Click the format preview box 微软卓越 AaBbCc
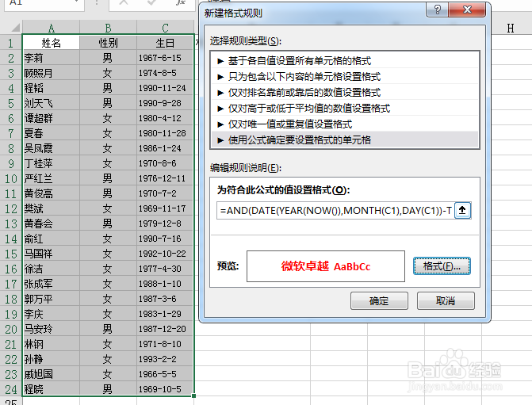The width and height of the screenshot is (532, 405). pos(326,266)
